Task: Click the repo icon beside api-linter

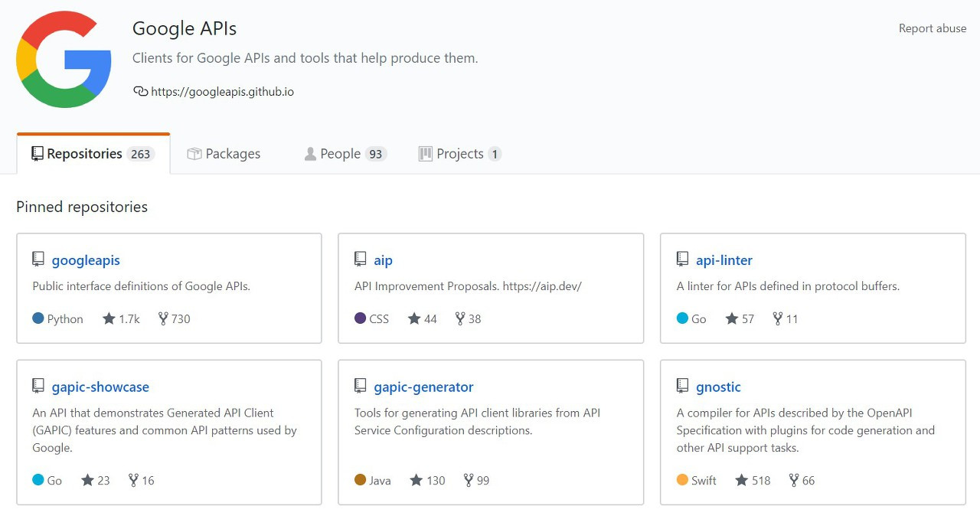Action: pyautogui.click(x=682, y=259)
